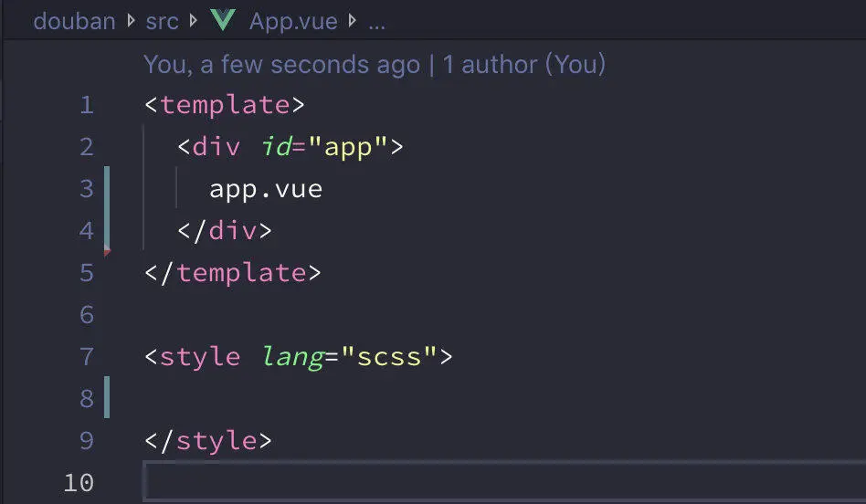Place cursor in the 'app.vue' text
The width and height of the screenshot is (866, 504).
pos(266,190)
